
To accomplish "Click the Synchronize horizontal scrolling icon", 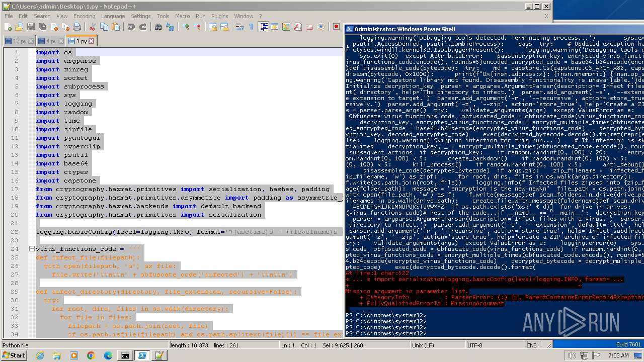I will point(224,27).
